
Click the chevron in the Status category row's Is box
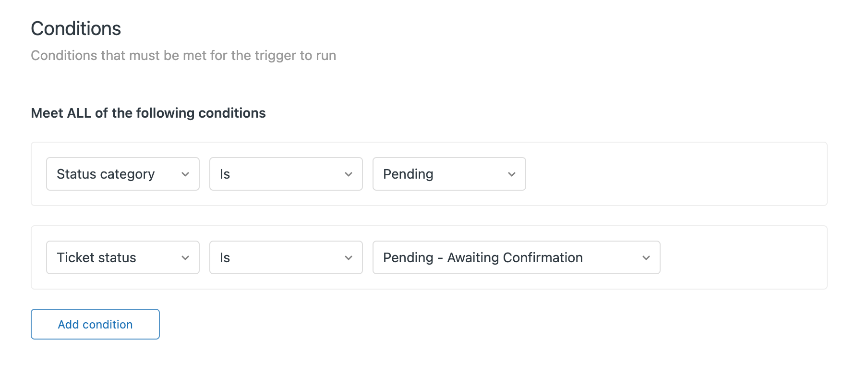(349, 174)
